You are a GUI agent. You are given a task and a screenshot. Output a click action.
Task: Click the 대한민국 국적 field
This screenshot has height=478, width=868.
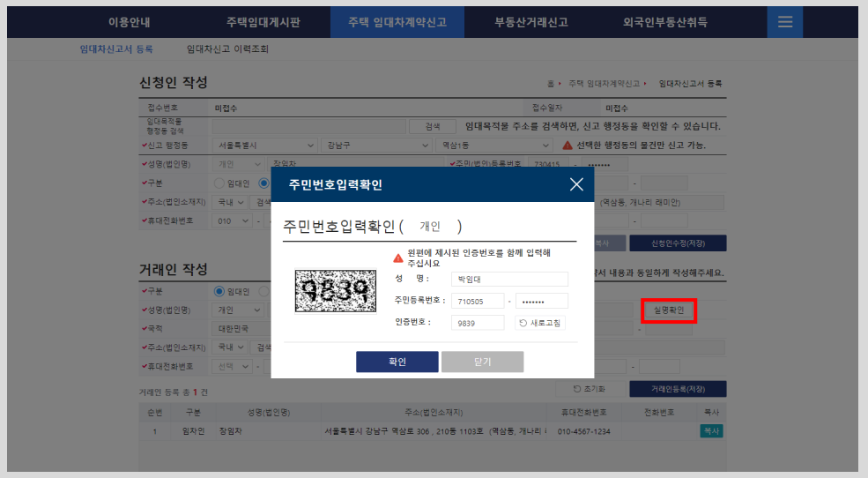(241, 329)
